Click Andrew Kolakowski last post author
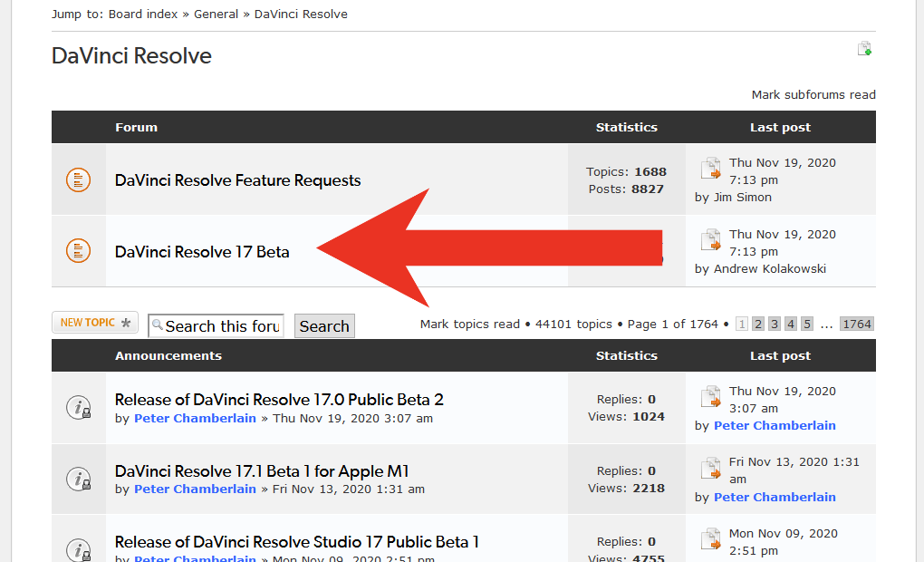 pyautogui.click(x=770, y=269)
